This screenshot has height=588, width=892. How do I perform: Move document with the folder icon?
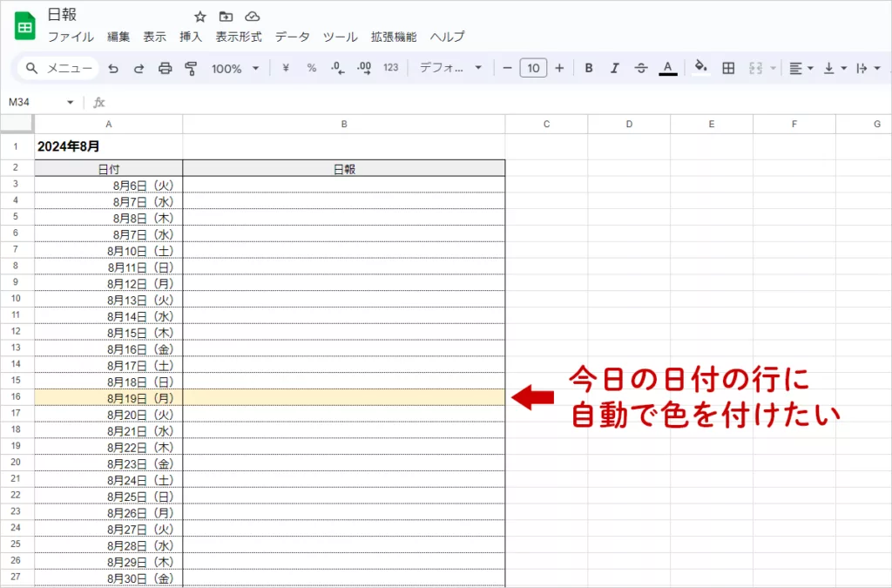(x=226, y=17)
